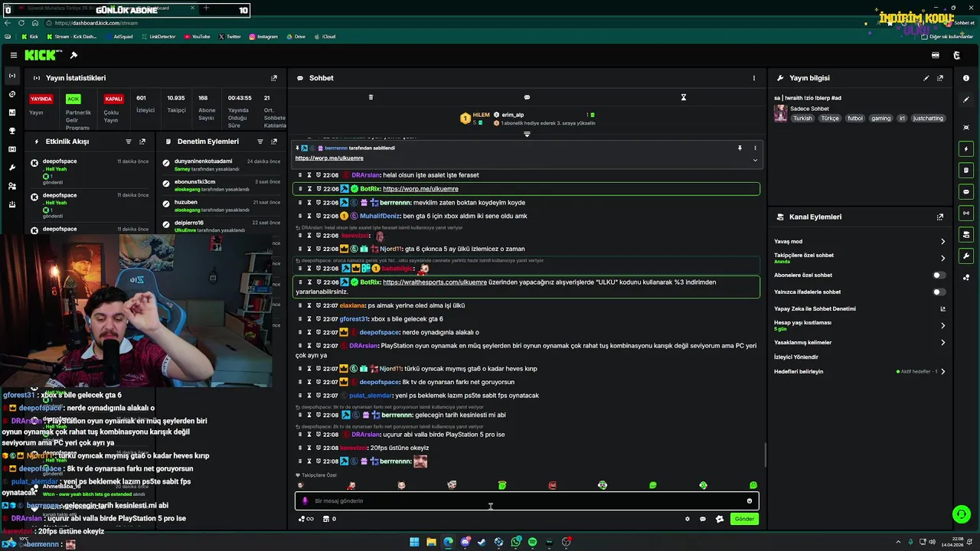Pop out the Denetim Eylemleri panel
This screenshot has height=551, width=980.
coord(274,142)
